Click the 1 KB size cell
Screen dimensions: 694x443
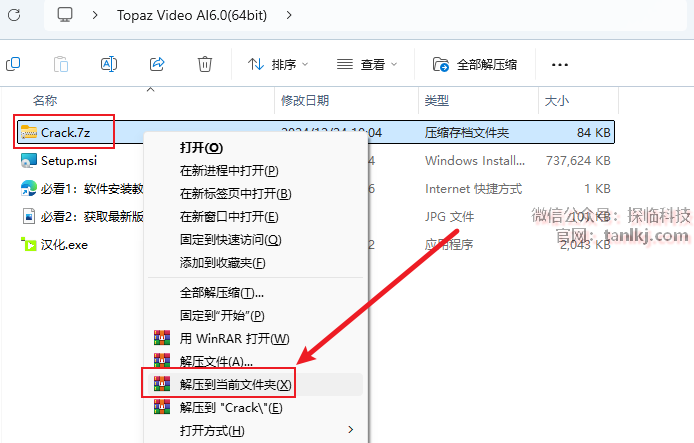[597, 189]
